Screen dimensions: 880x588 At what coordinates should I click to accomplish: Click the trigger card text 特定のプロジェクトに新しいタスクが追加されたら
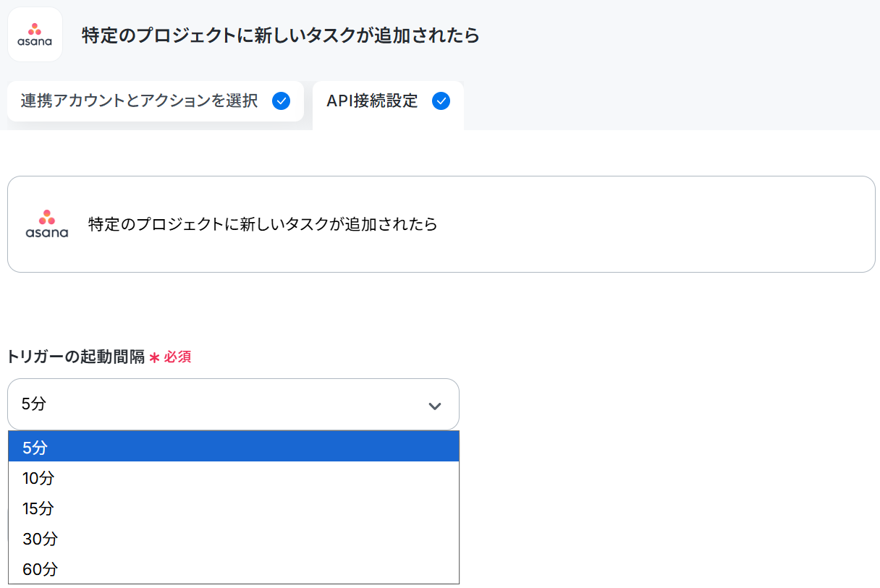click(263, 224)
